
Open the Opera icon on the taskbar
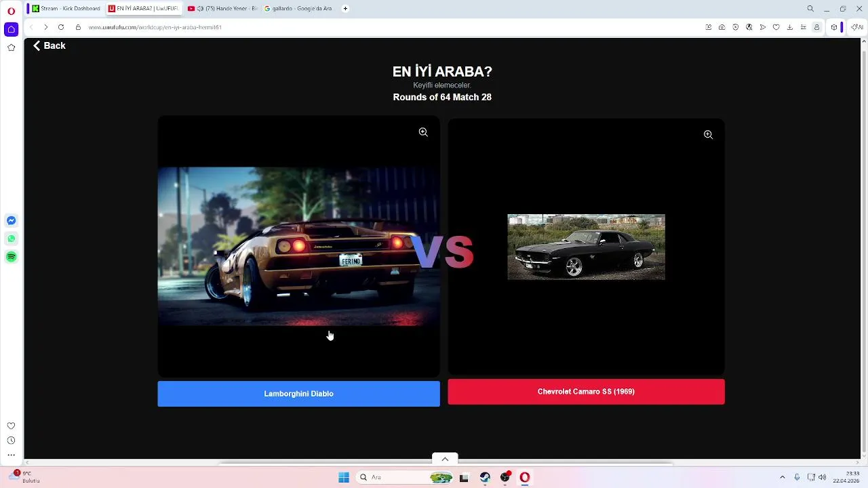(524, 477)
